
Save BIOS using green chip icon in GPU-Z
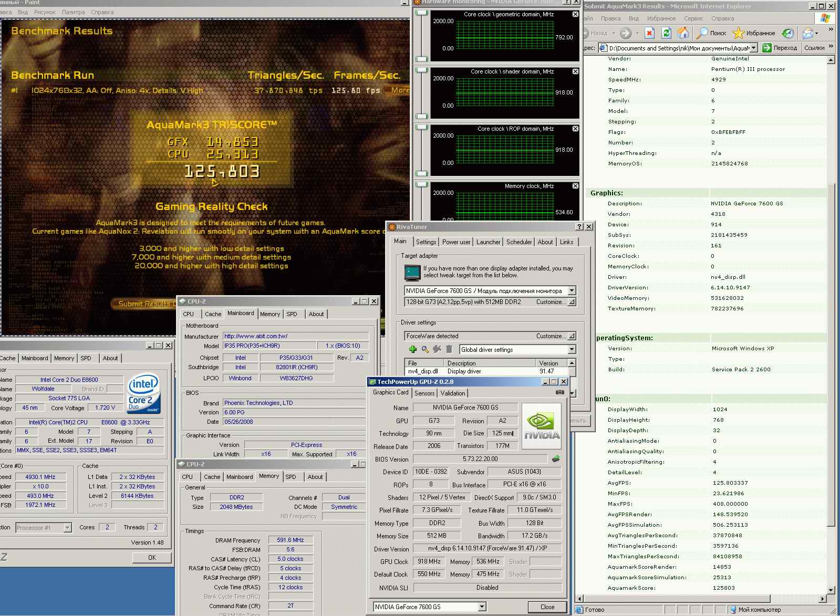tap(556, 459)
